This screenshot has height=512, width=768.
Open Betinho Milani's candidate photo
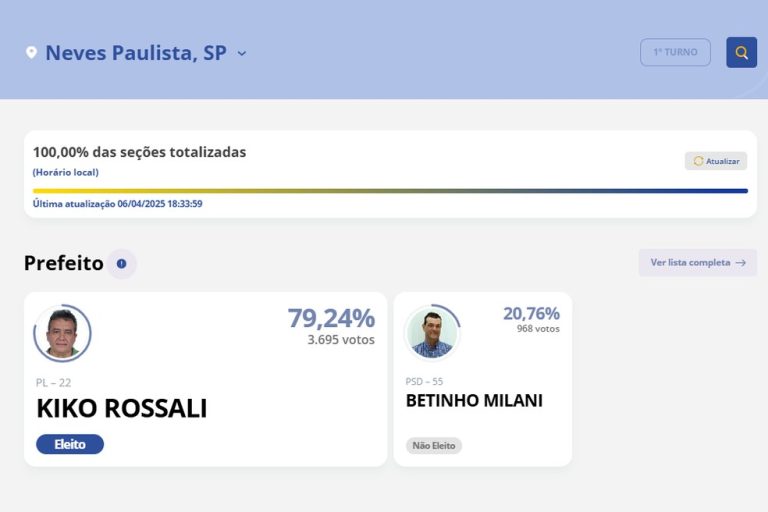click(x=432, y=333)
